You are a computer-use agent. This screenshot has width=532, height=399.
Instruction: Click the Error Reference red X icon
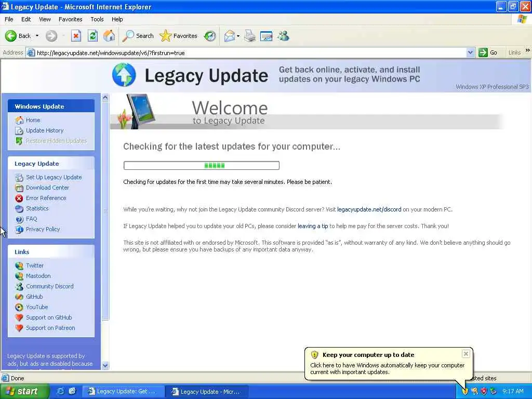click(19, 198)
